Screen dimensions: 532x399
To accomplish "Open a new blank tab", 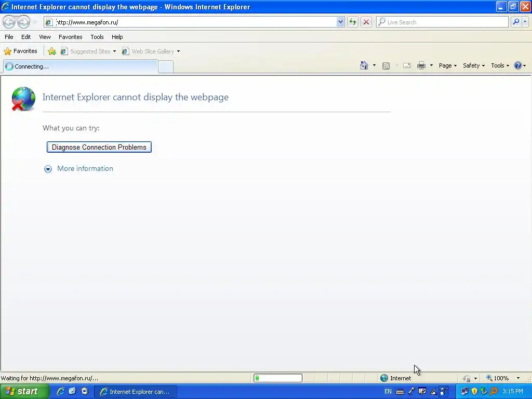I will [x=166, y=67].
